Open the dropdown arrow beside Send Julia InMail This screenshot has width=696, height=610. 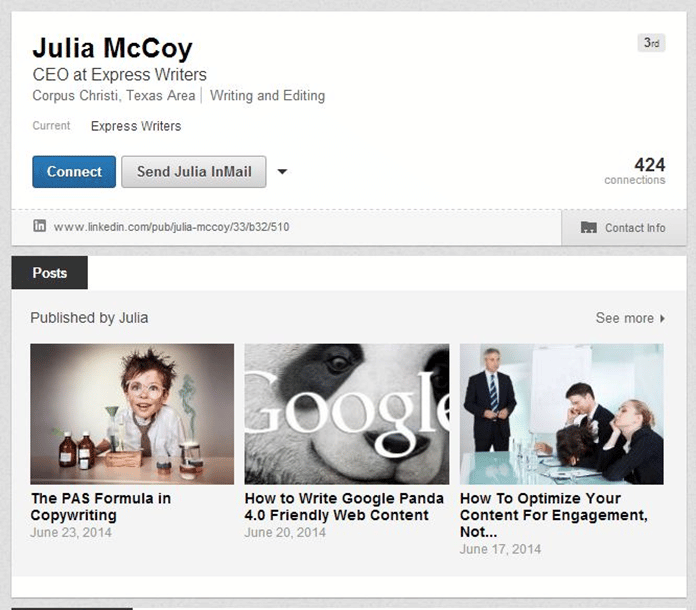(x=282, y=172)
